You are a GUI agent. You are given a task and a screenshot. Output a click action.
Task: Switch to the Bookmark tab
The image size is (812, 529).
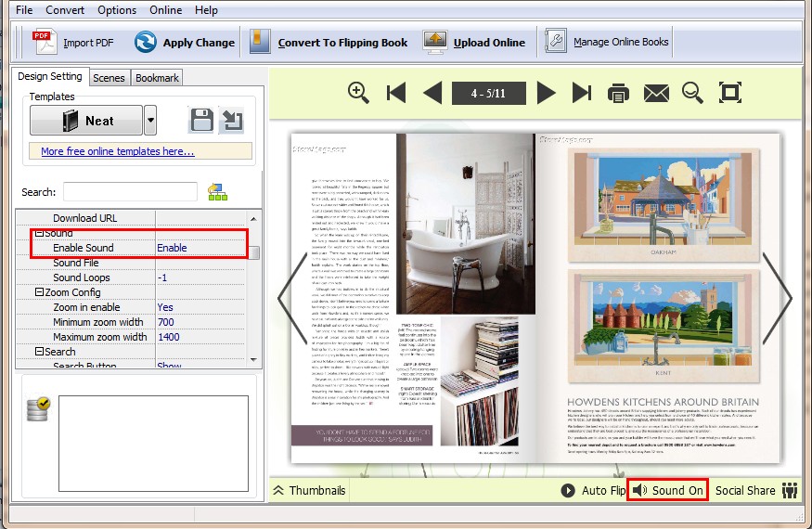tap(157, 78)
